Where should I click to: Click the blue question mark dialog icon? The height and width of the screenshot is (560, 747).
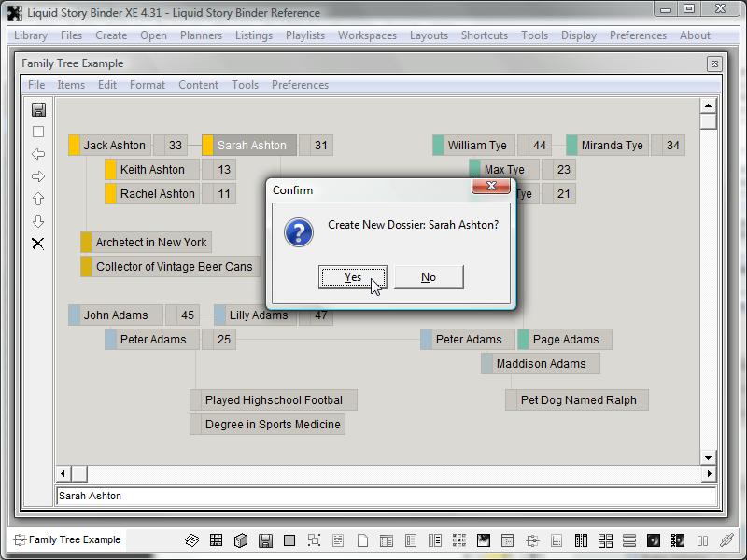coord(298,231)
